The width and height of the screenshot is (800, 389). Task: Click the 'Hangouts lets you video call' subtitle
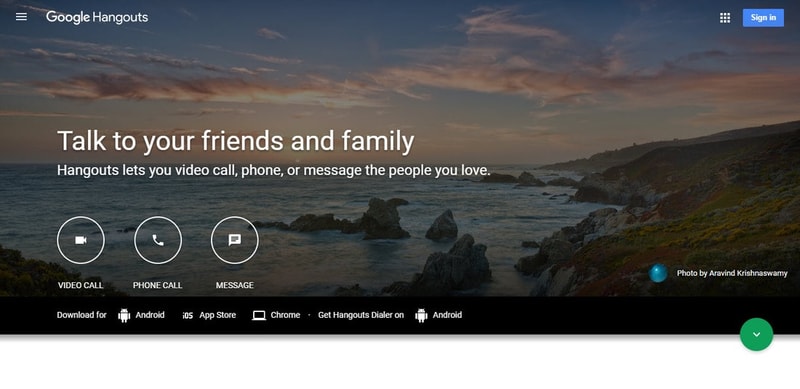click(273, 171)
